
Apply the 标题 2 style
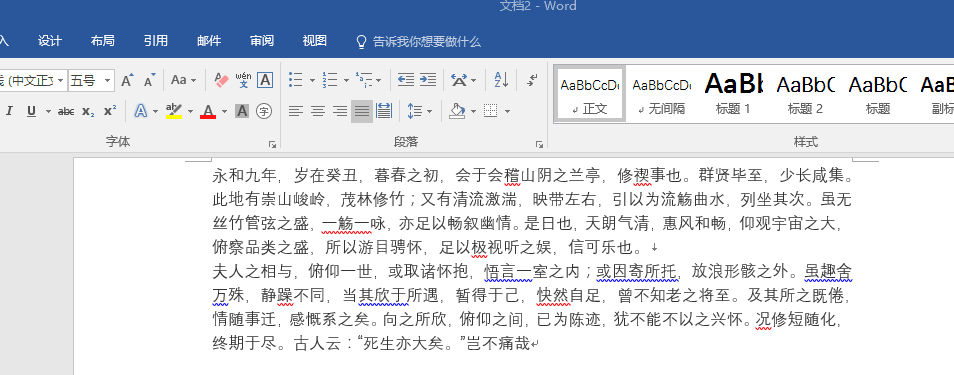(805, 95)
